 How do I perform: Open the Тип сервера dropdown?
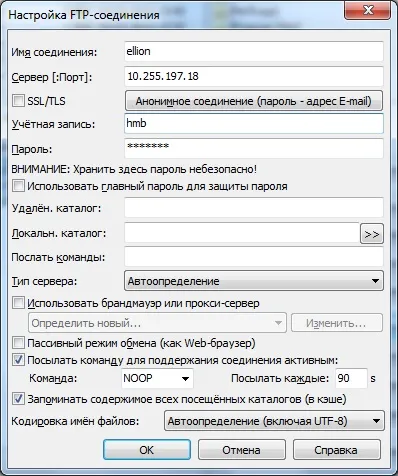(254, 281)
